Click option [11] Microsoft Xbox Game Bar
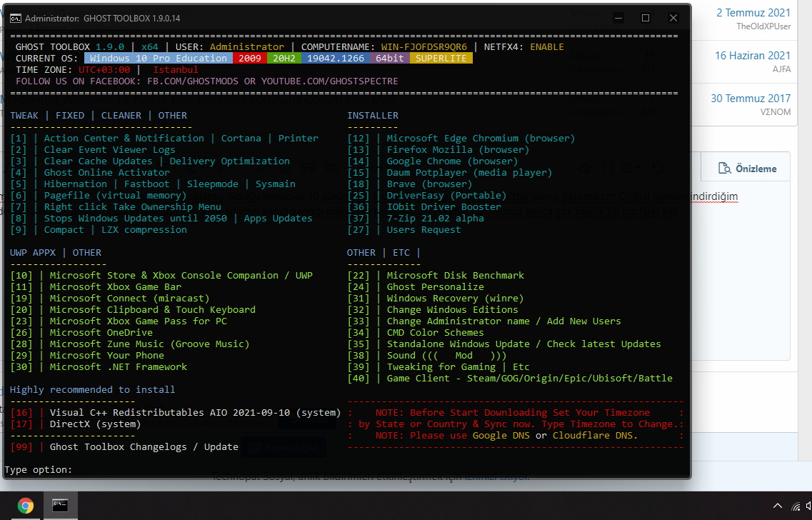This screenshot has height=520, width=812. [x=96, y=287]
